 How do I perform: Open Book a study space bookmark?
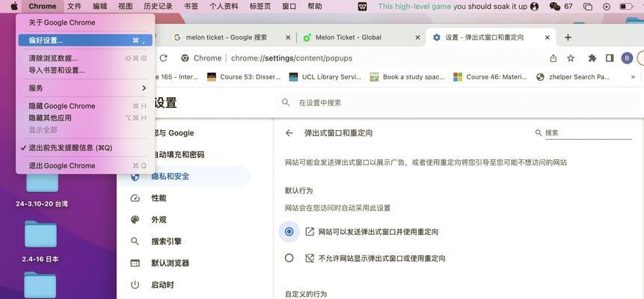407,77
